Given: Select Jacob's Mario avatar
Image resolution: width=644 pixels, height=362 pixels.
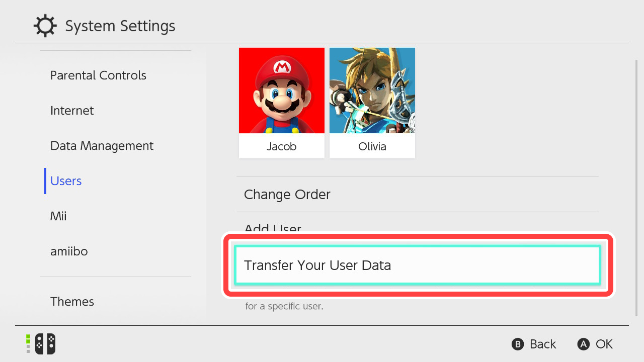Looking at the screenshot, I should 282,90.
